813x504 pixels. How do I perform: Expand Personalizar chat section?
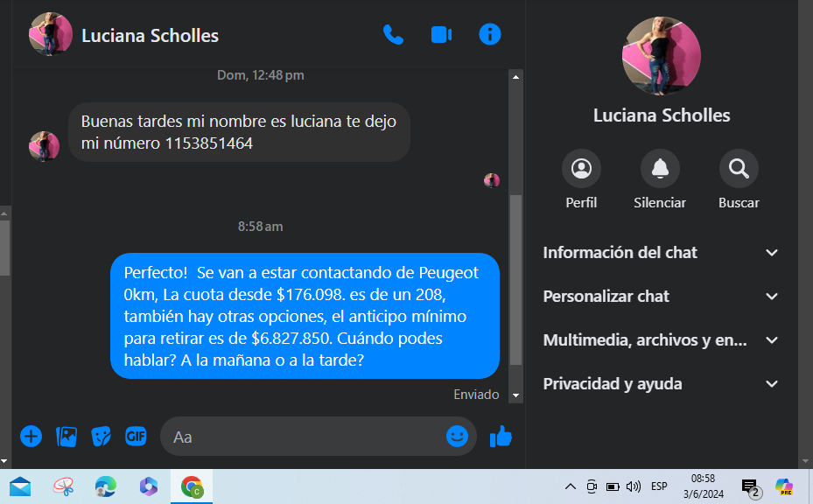(x=661, y=296)
